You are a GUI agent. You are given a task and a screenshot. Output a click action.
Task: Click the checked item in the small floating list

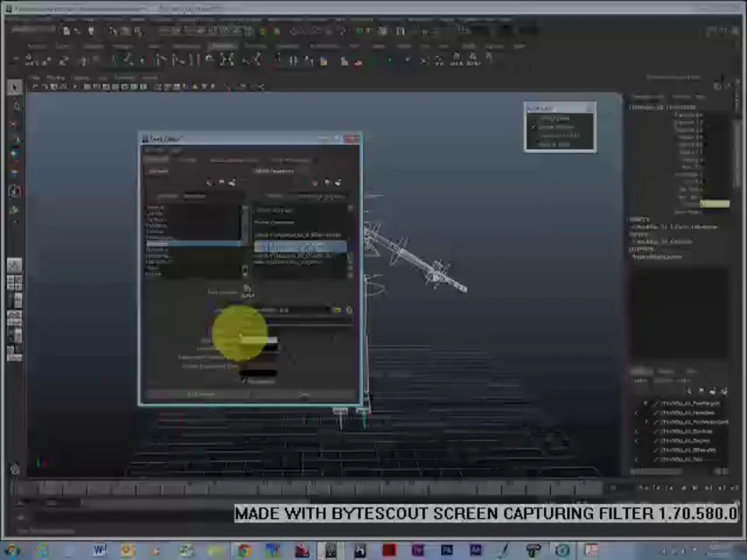(x=556, y=127)
